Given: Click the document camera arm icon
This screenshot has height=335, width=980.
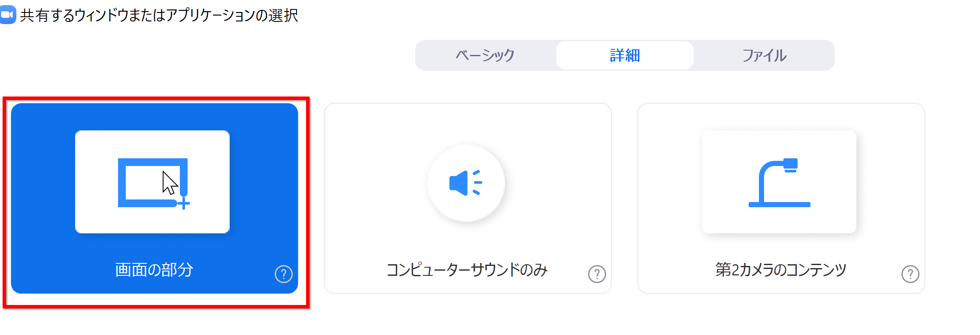Looking at the screenshot, I should click(x=779, y=183).
